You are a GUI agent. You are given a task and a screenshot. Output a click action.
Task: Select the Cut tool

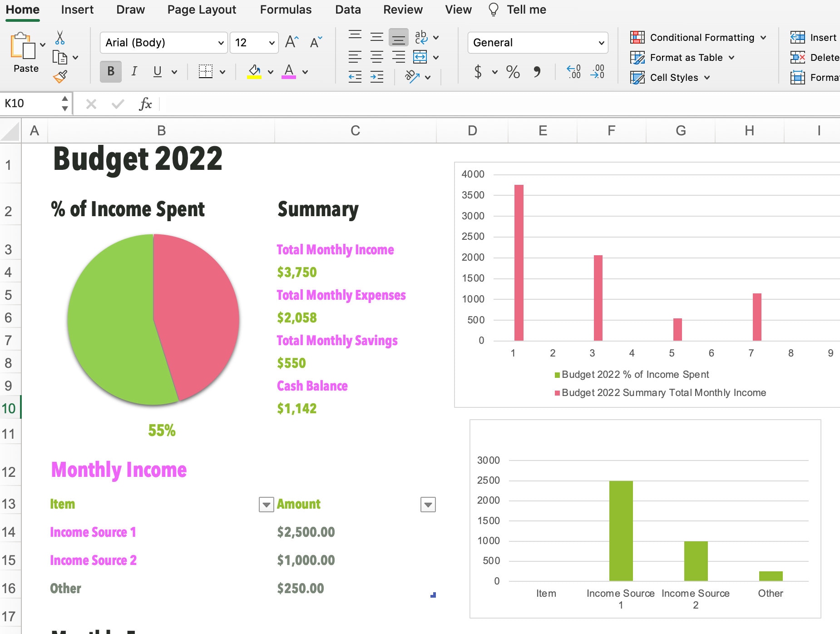[60, 38]
